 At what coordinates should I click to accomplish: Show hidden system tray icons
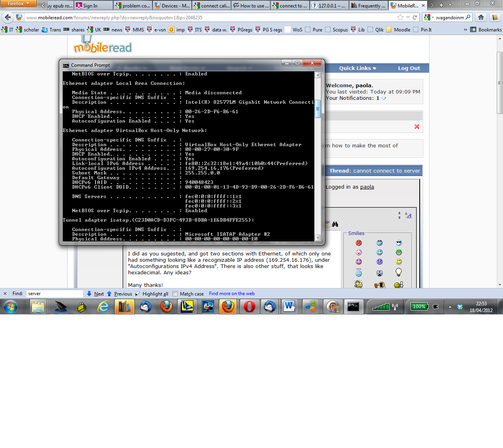coord(450,307)
